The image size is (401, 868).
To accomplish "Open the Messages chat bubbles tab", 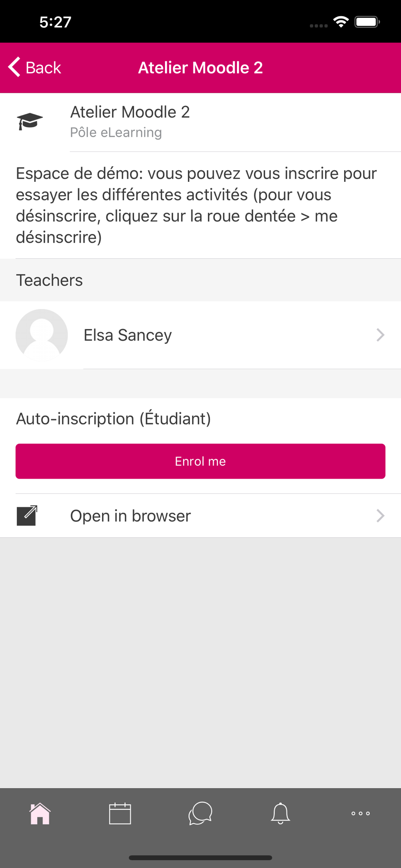I will [200, 813].
